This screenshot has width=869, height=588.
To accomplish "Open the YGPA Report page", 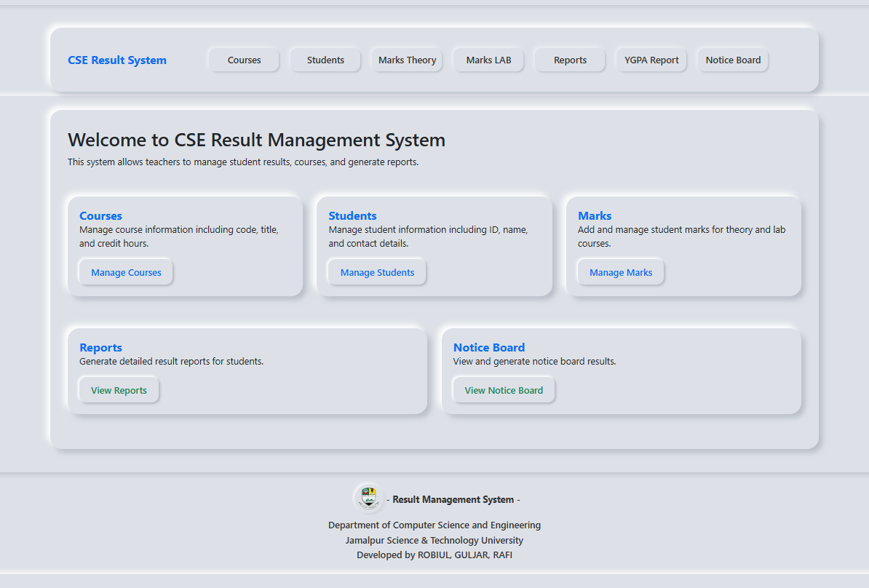I will click(x=651, y=60).
